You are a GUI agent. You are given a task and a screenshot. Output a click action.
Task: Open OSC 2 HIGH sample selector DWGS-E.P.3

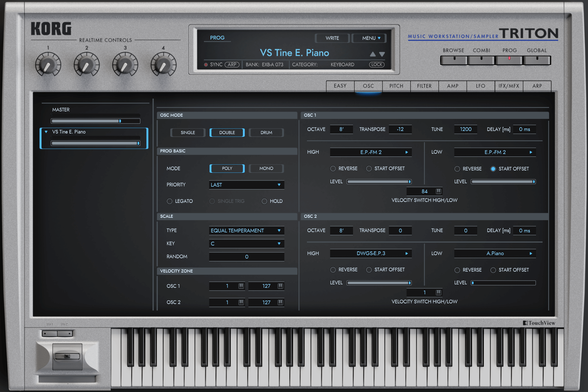tap(371, 253)
